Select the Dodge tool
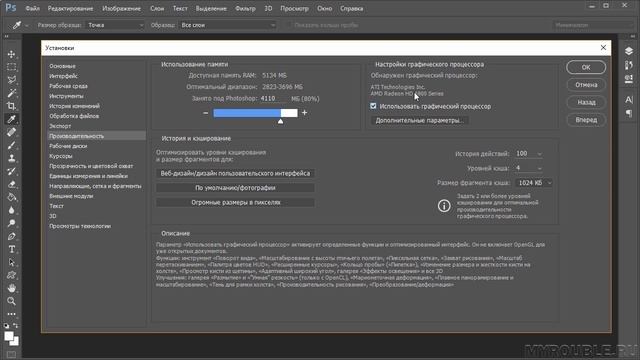Image resolution: width=640 pixels, height=360 pixels. click(11, 223)
